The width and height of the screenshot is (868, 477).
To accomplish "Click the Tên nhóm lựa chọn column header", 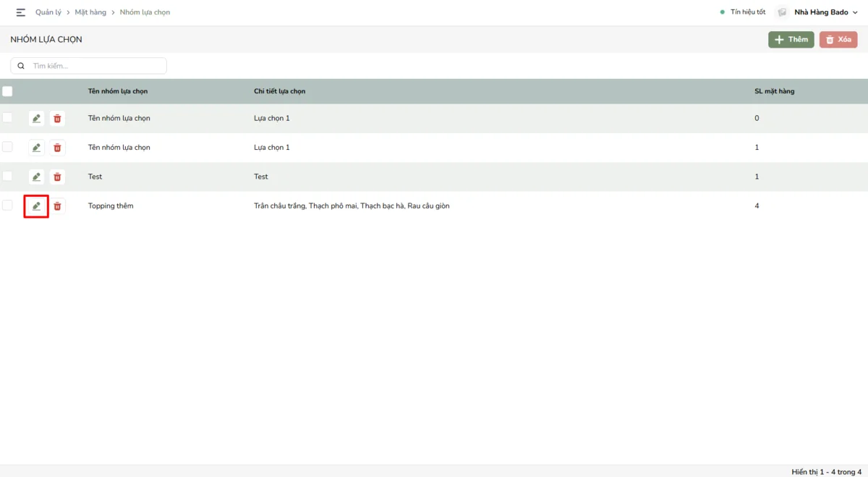I will 118,91.
